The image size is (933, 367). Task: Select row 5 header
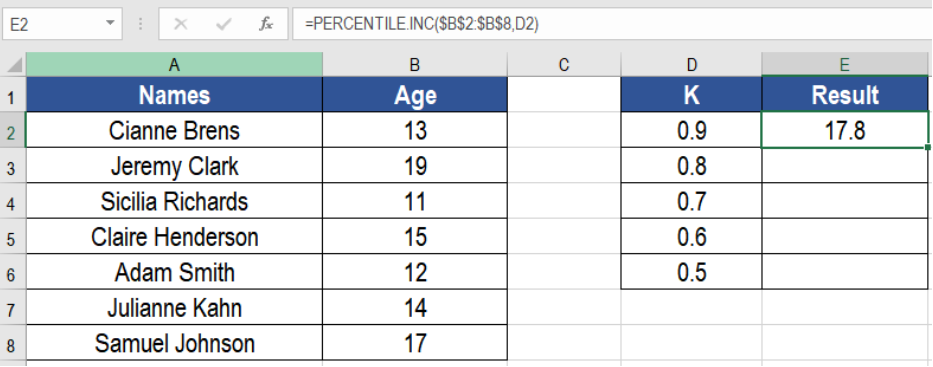(12, 237)
